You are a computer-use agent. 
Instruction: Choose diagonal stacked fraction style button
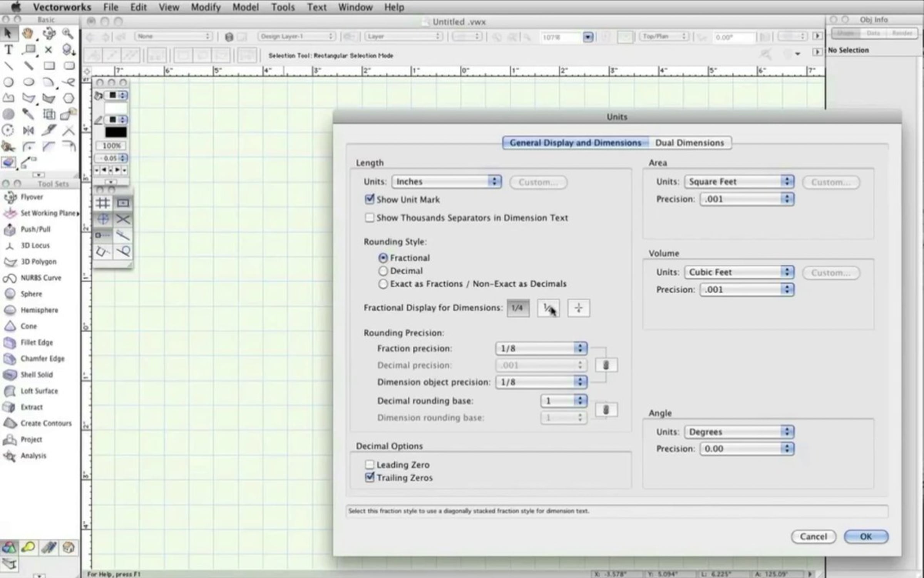pyautogui.click(x=548, y=308)
